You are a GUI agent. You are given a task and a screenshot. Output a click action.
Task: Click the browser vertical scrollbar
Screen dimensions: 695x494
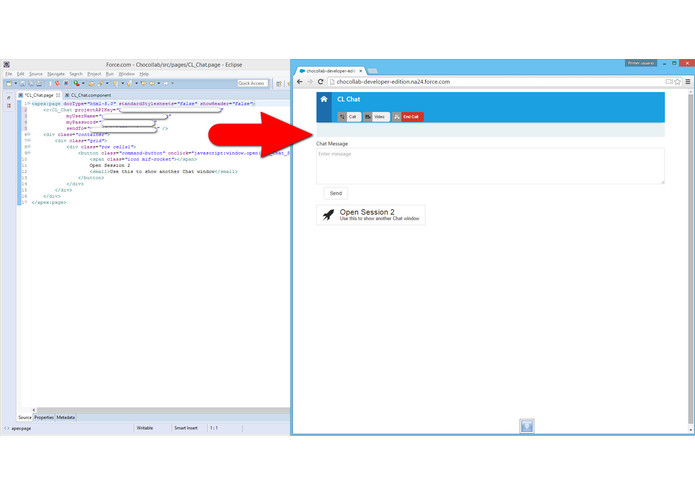[x=690, y=261]
